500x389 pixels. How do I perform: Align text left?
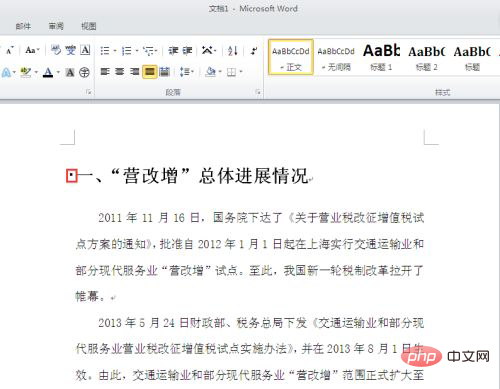click(105, 72)
